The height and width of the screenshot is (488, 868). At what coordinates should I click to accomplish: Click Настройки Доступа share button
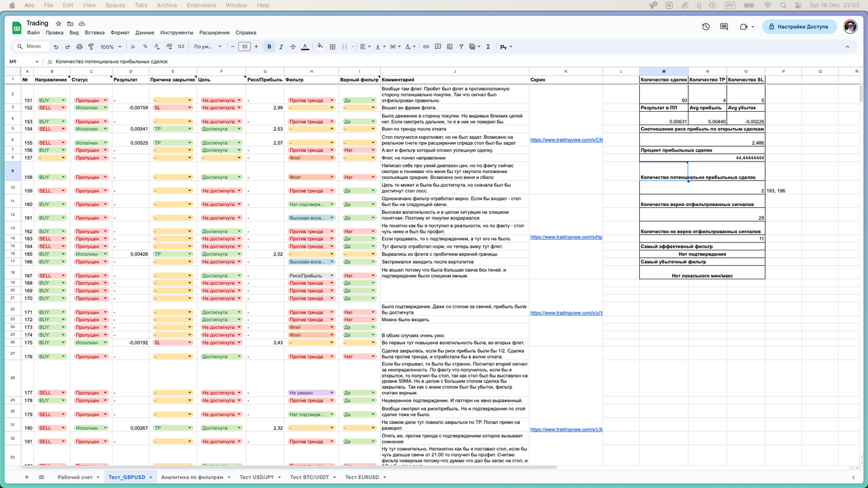799,27
